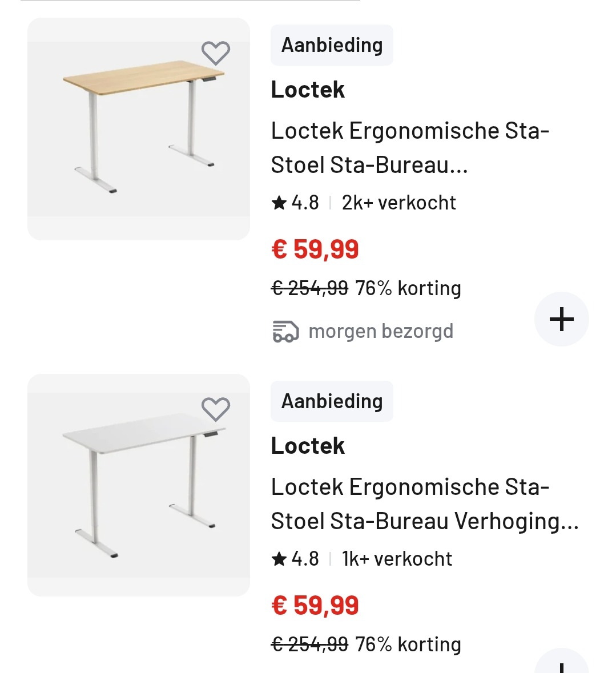Open title 'Loctek Ergonomische Sta-Stoel Sta-Bureau...'
The image size is (616, 673).
click(x=410, y=148)
